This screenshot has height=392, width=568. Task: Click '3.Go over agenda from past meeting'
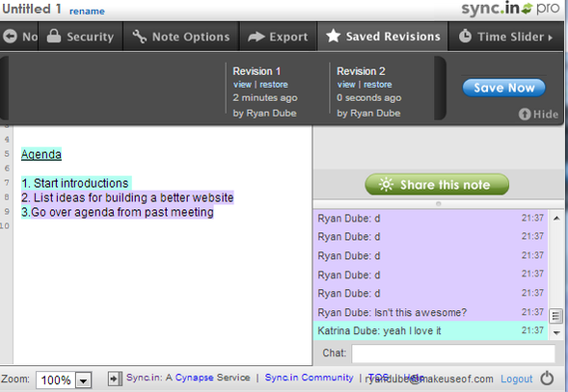click(118, 212)
